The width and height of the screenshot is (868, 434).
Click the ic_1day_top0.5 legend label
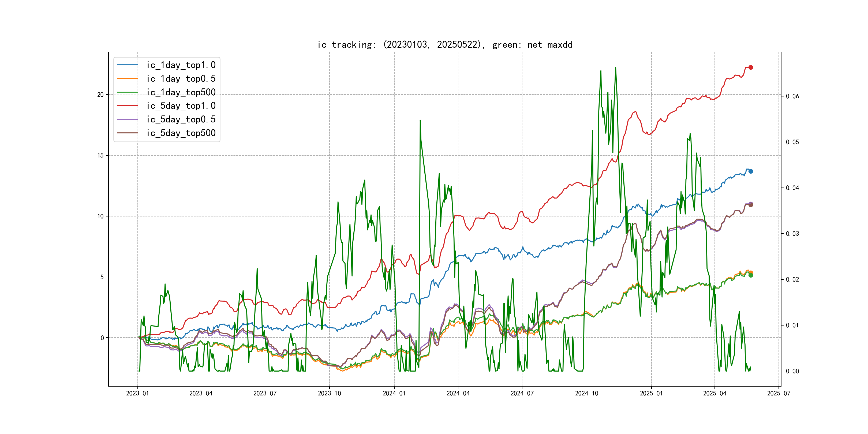pyautogui.click(x=181, y=78)
